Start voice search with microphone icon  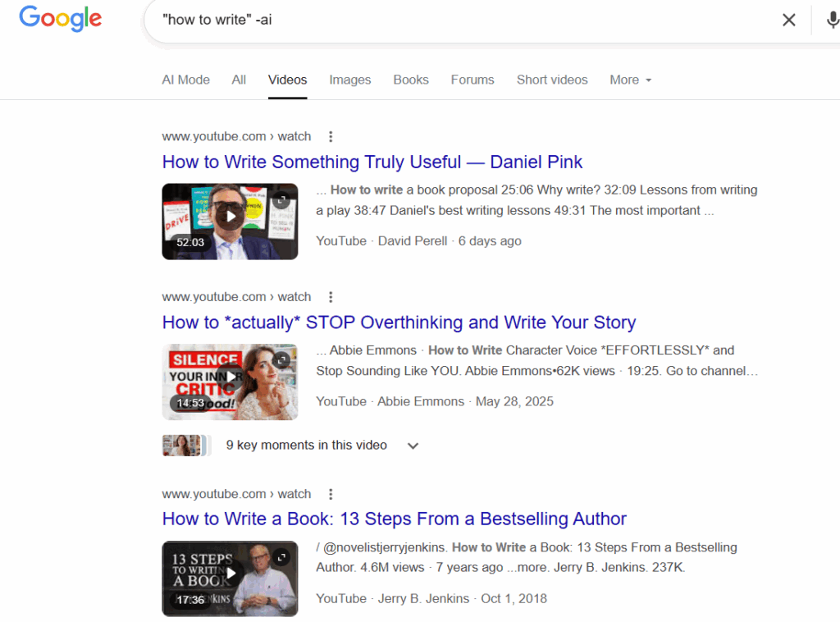point(831,20)
